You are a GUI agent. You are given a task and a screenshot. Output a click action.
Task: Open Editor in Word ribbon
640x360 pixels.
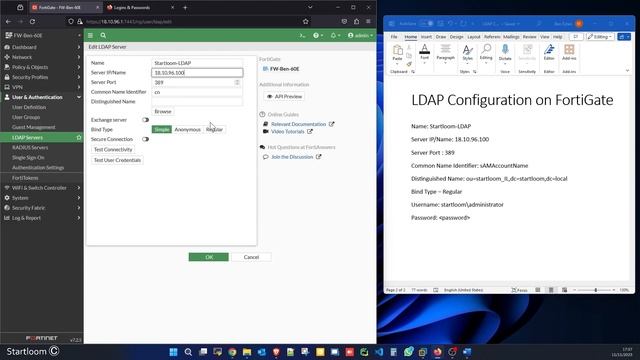click(x=549, y=53)
